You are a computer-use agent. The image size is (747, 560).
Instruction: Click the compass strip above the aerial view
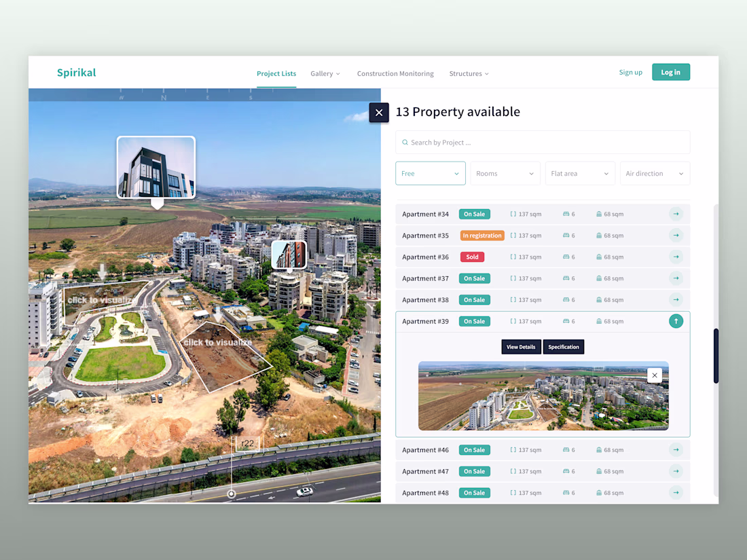click(204, 95)
